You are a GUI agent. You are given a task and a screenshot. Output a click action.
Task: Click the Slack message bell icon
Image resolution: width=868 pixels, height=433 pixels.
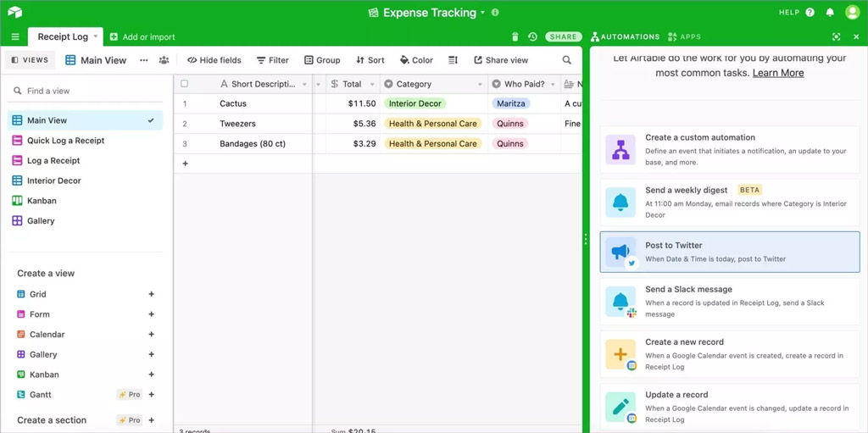pyautogui.click(x=620, y=301)
